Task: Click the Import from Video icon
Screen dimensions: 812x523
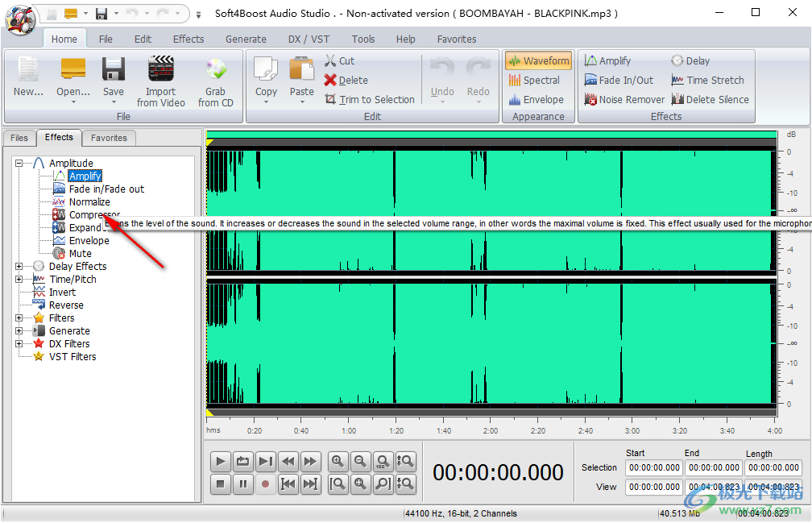Action: (161, 71)
